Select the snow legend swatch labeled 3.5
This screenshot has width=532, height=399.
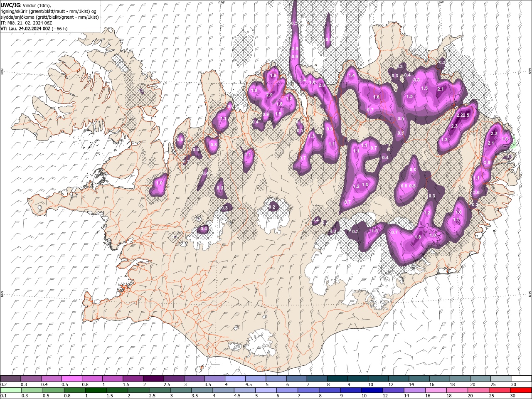click(x=214, y=379)
